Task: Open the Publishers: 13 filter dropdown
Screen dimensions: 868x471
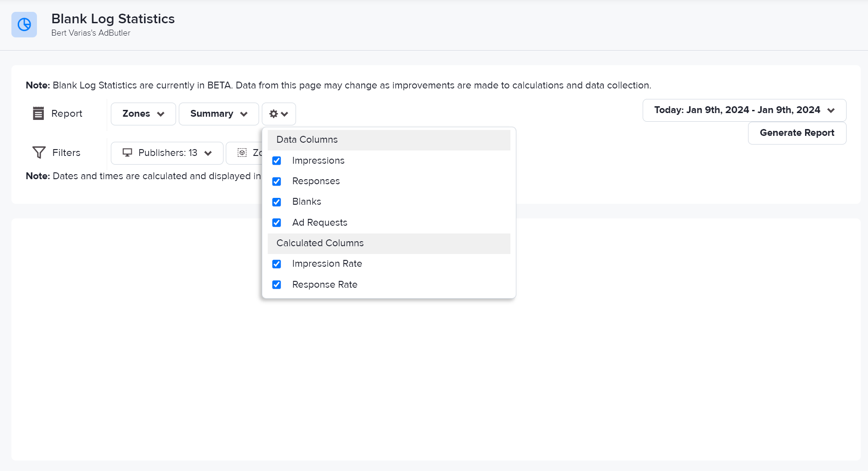Action: click(x=167, y=153)
